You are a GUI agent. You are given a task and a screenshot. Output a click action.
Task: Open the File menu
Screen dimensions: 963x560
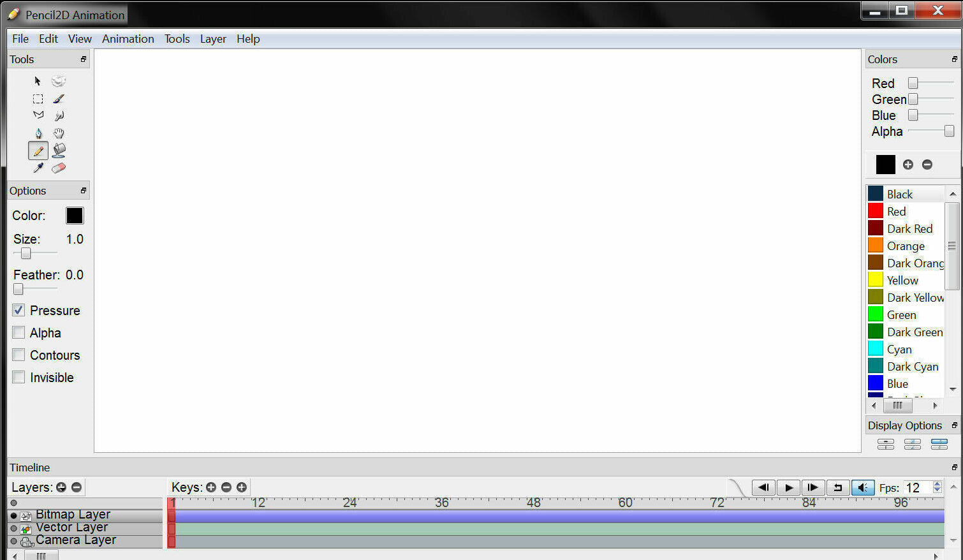20,39
